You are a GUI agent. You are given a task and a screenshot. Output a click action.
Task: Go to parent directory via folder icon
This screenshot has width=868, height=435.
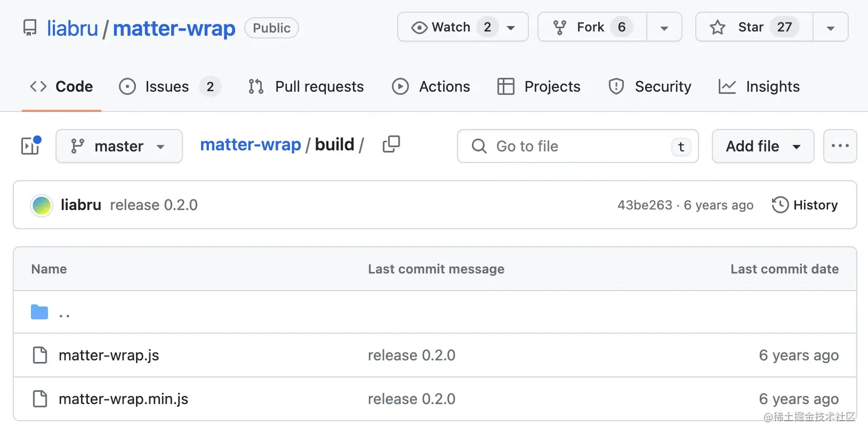coord(40,312)
